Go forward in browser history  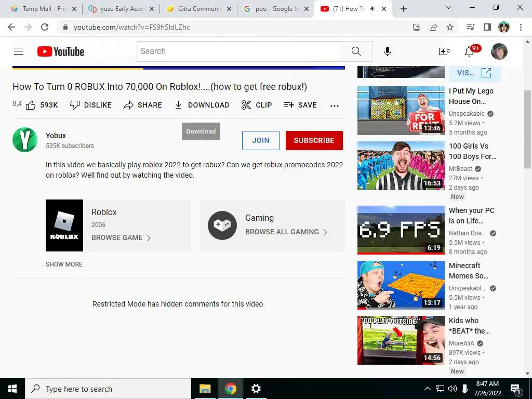pyautogui.click(x=28, y=27)
